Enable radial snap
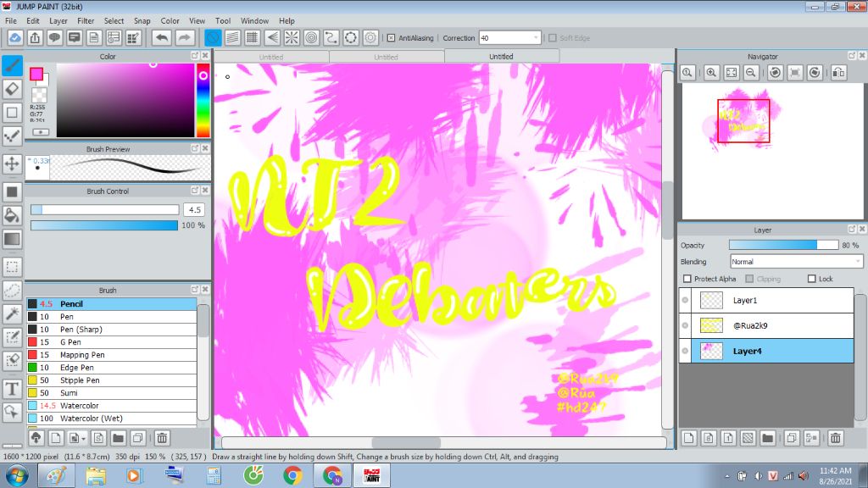The height and width of the screenshot is (488, 868). 292,37
